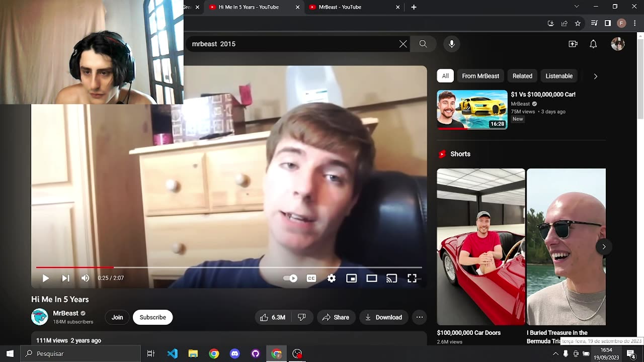The image size is (644, 362).
Task: Open the MrBeast channel avatar
Action: (39, 317)
